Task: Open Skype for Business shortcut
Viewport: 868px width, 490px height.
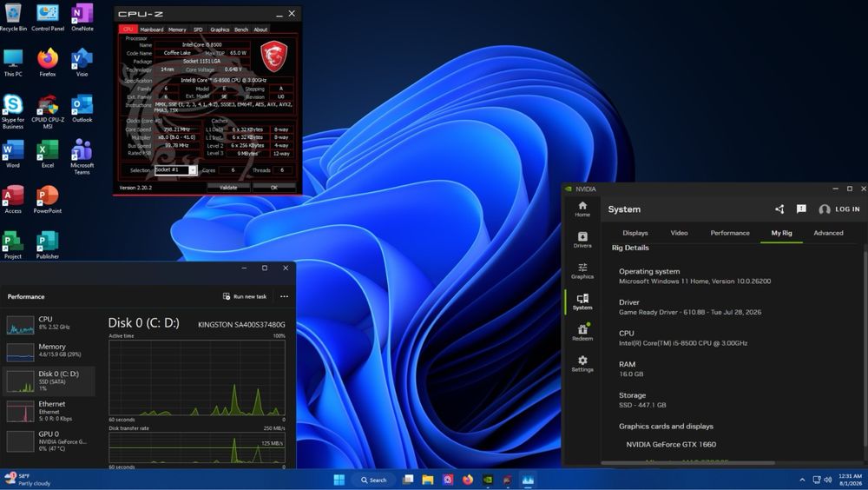Action: (x=13, y=111)
